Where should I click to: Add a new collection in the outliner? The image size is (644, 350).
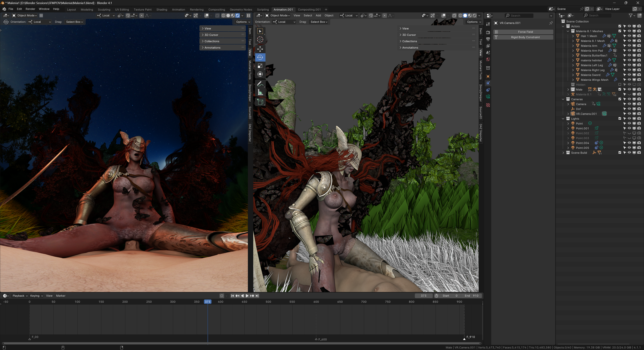639,15
